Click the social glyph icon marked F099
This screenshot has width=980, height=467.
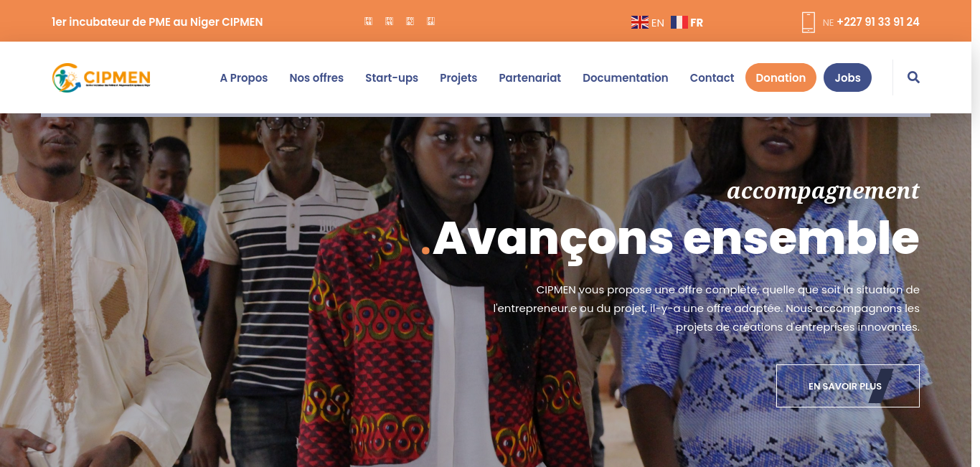(389, 22)
